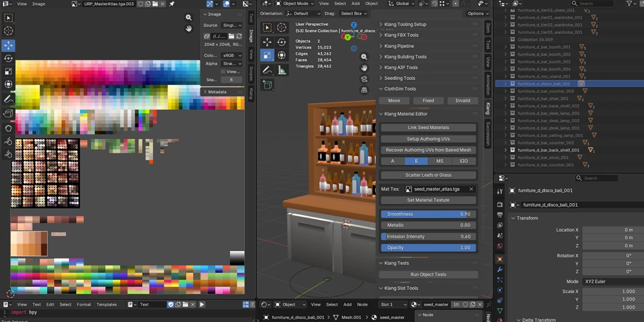The height and width of the screenshot is (322, 644).
Task: Open the Object properties orange square tab
Action: 500,259
